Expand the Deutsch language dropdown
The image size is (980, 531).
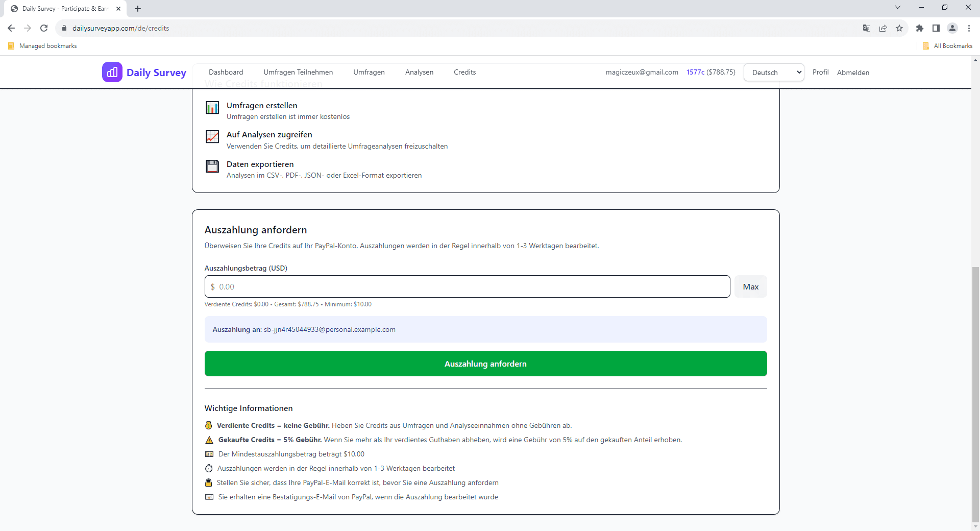click(x=774, y=73)
